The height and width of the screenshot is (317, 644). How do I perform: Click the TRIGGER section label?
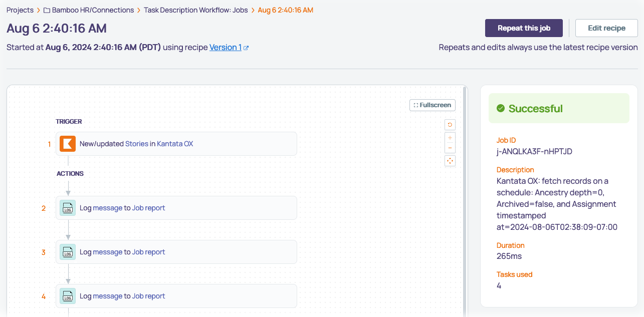pos(69,122)
